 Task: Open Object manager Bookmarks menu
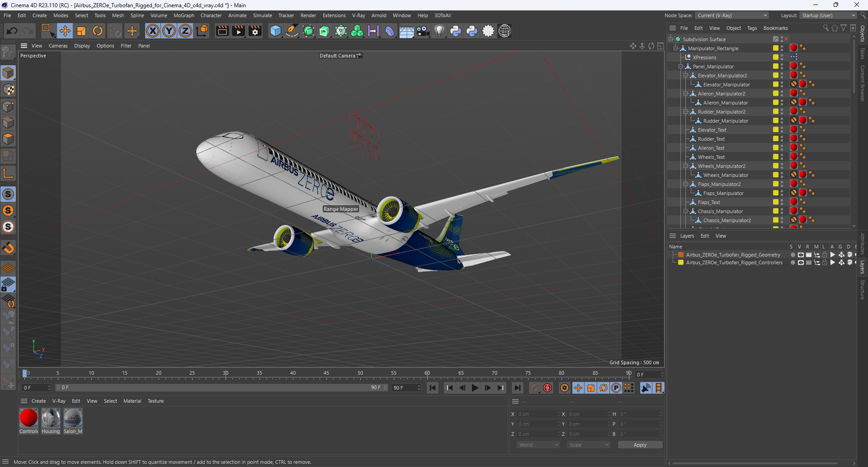(x=775, y=28)
